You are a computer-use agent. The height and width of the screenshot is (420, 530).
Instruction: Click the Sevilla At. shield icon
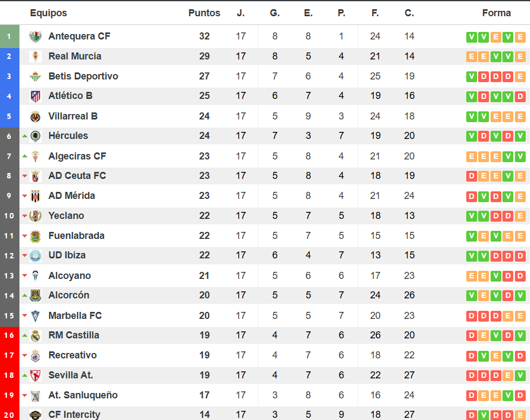[x=35, y=375]
